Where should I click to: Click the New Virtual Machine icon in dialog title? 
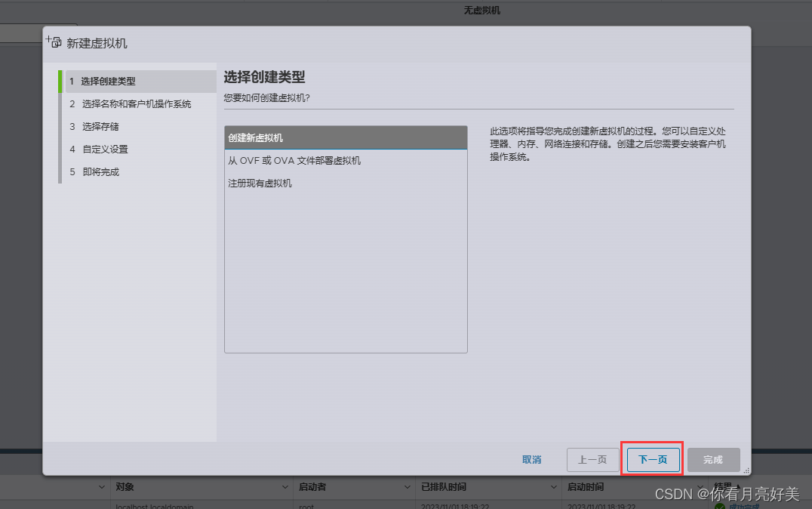coord(54,42)
